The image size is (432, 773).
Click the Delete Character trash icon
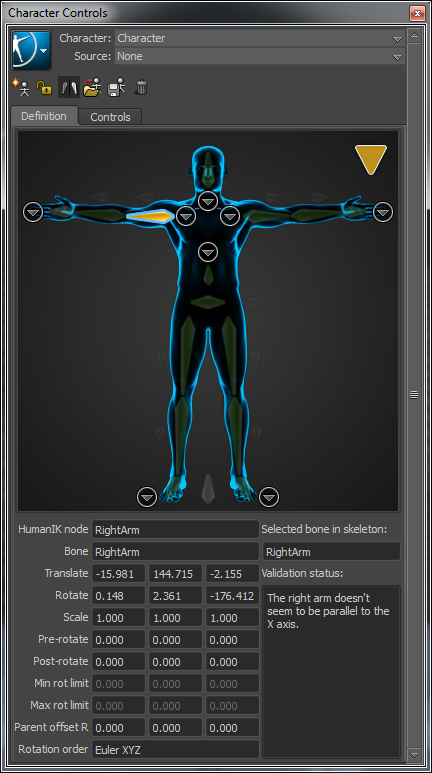click(x=141, y=88)
